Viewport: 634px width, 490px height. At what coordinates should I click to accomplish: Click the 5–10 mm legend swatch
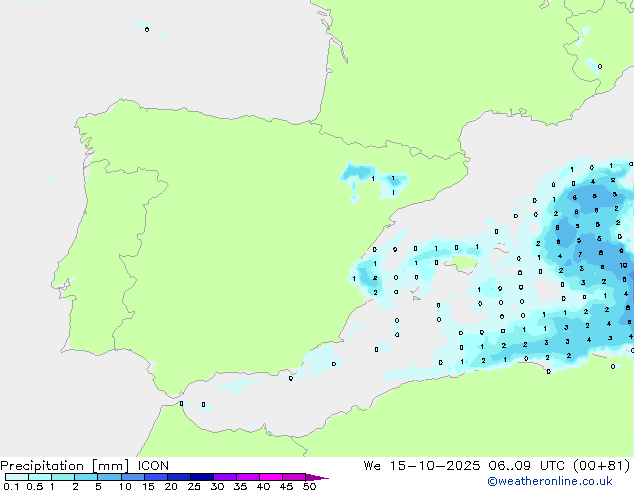coord(109,477)
